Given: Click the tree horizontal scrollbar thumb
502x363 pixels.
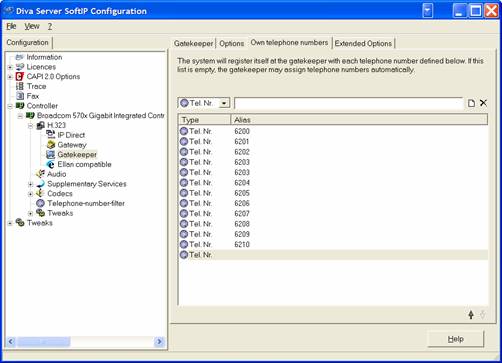Looking at the screenshot, I should pyautogui.click(x=44, y=341).
